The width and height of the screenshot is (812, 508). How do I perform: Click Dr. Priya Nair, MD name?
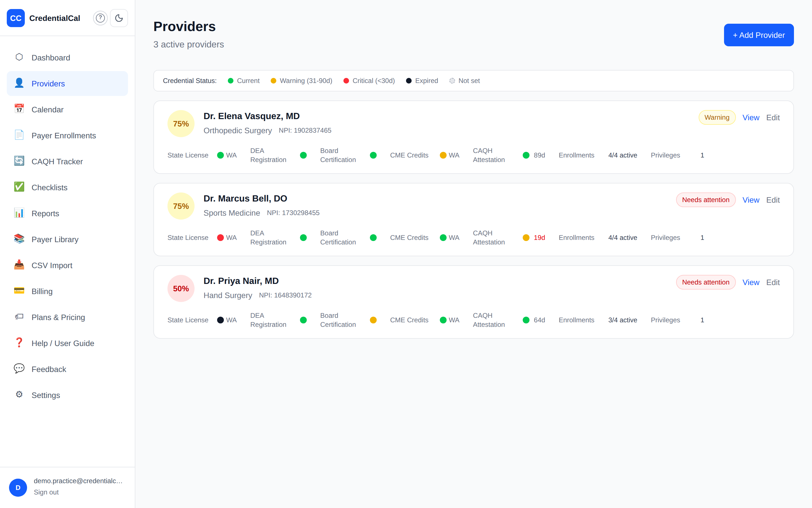[241, 281]
